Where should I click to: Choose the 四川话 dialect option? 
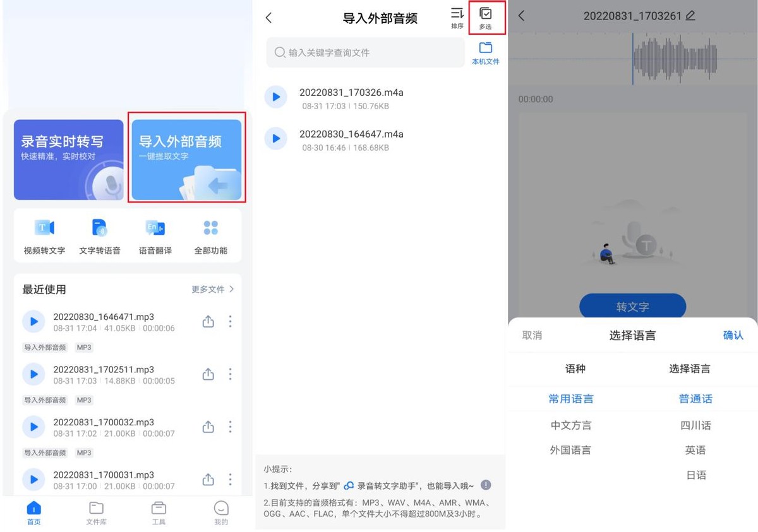pyautogui.click(x=695, y=425)
